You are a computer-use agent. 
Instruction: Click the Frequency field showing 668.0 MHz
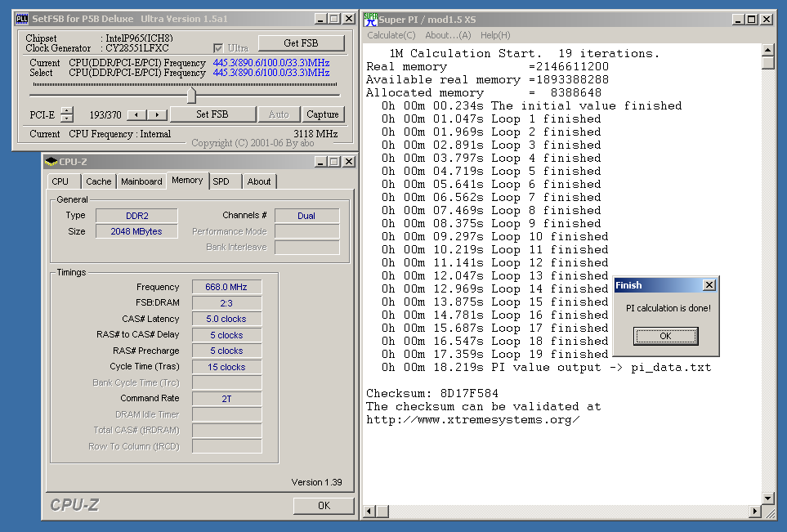pyautogui.click(x=226, y=287)
